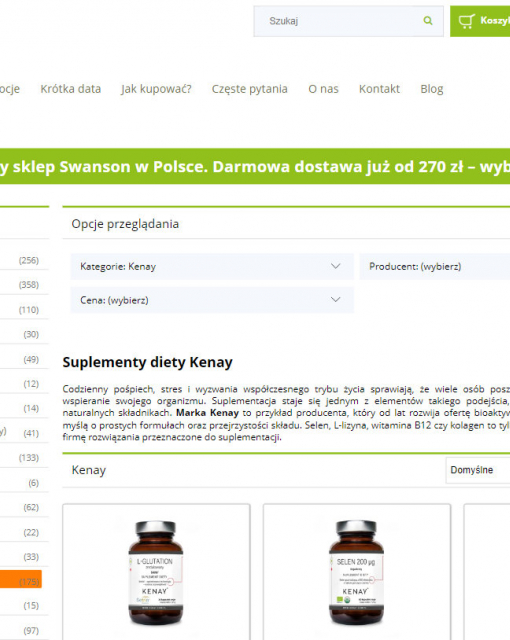Click chevron arrow of Kategorie dropdown

pyautogui.click(x=335, y=266)
